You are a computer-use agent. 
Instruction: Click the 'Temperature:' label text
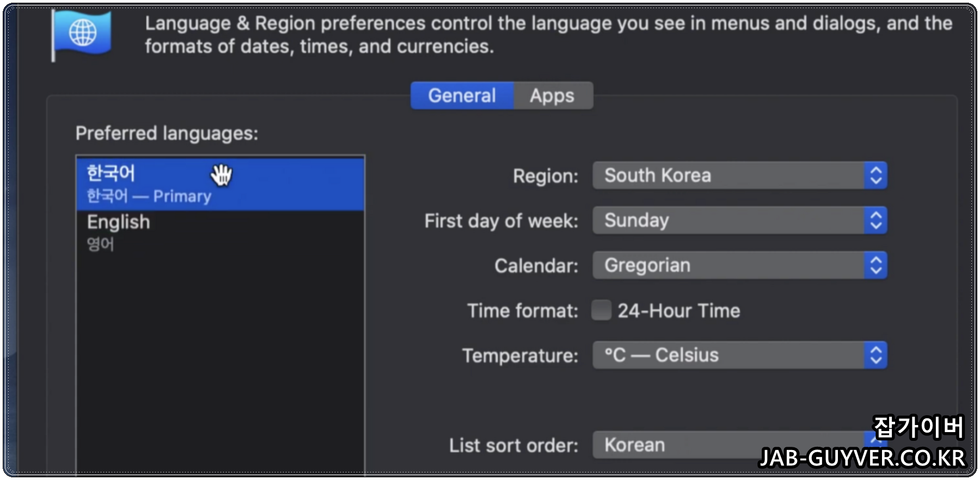pos(520,355)
